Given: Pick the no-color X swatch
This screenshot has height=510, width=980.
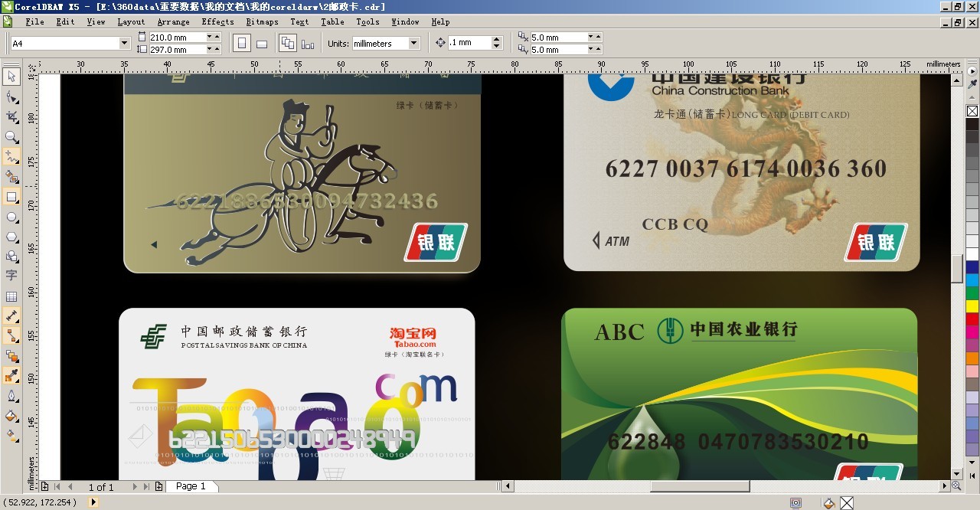Looking at the screenshot, I should point(972,111).
